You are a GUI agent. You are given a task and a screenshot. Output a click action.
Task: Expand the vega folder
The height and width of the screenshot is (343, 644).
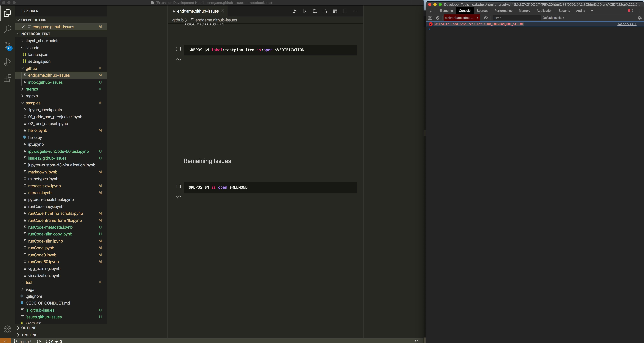tap(22, 289)
